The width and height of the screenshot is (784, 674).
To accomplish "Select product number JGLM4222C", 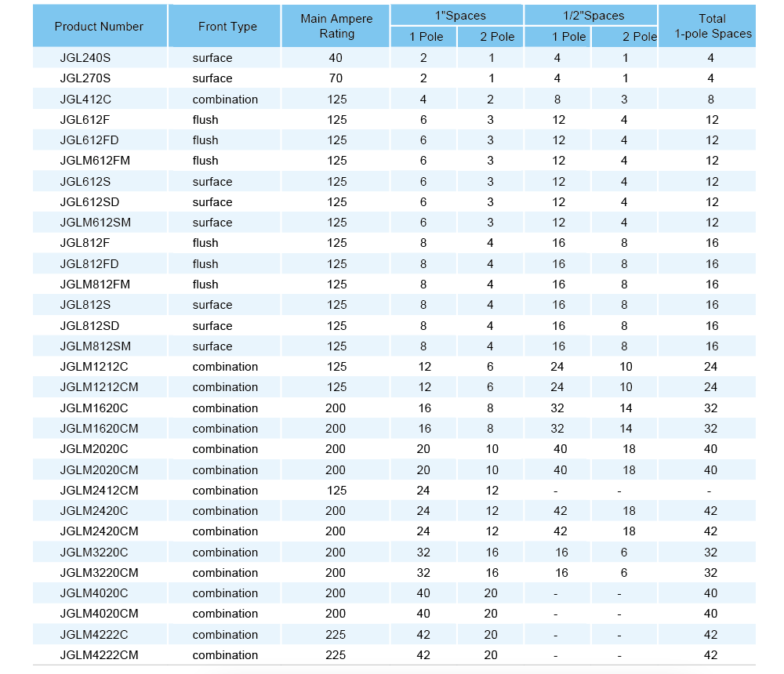I will (x=94, y=635).
